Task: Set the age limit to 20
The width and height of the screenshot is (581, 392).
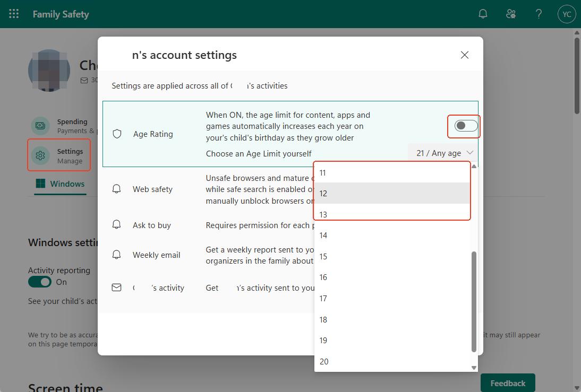Action: click(392, 361)
